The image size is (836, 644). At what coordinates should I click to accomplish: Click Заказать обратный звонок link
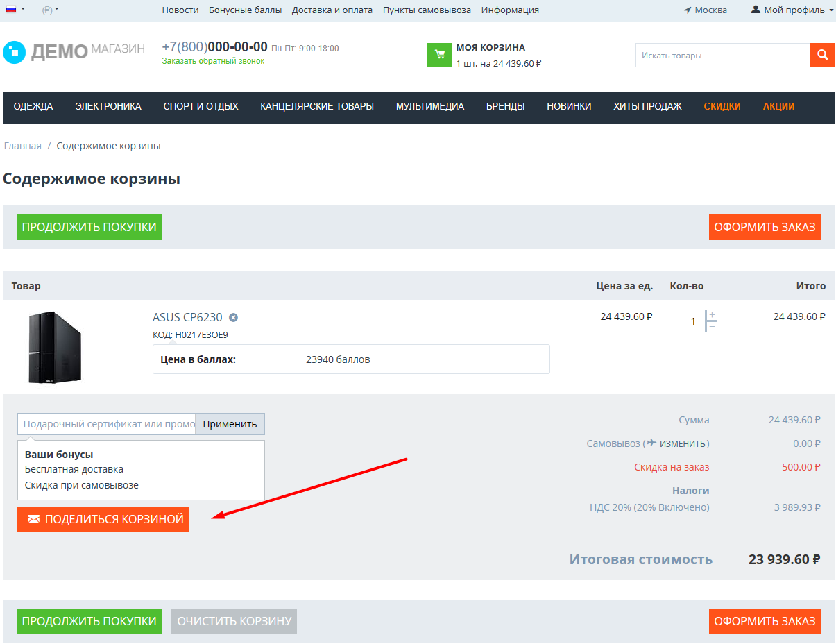[213, 61]
